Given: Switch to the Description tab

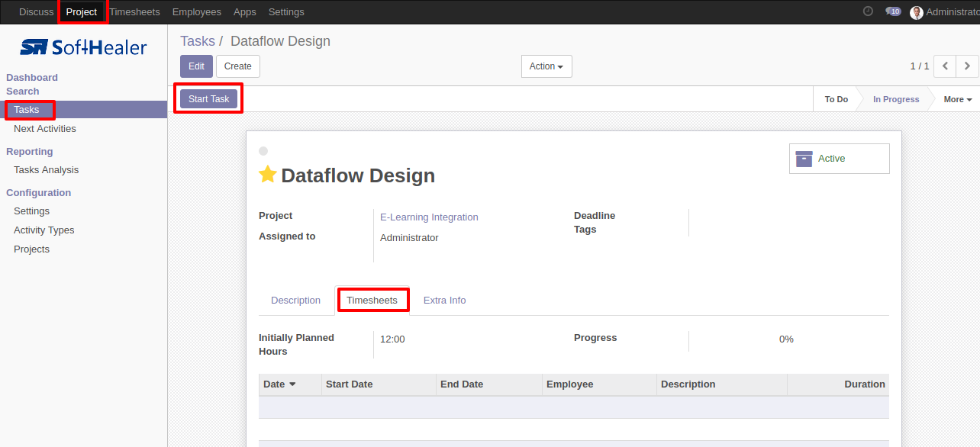Looking at the screenshot, I should point(295,301).
